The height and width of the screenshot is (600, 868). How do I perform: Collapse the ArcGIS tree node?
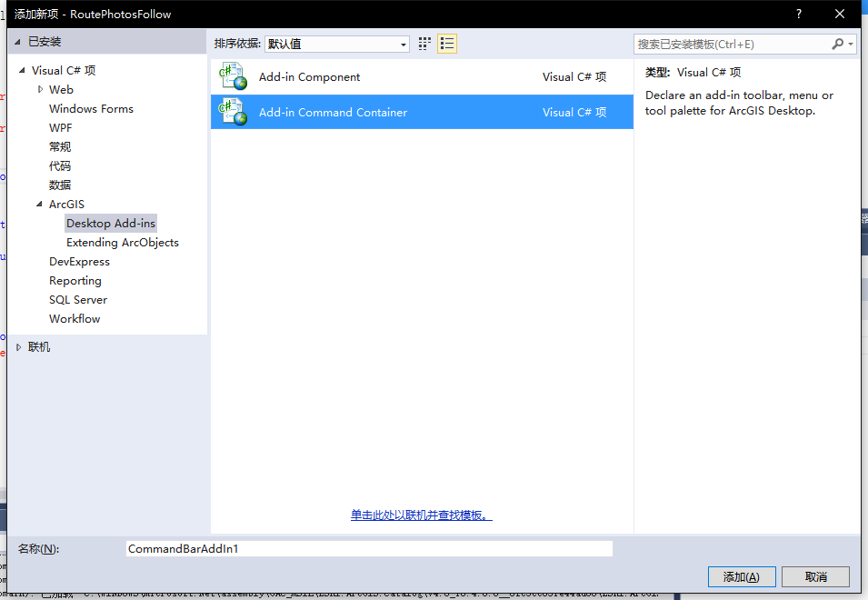click(39, 205)
